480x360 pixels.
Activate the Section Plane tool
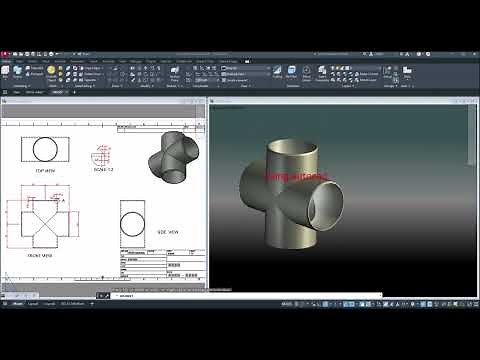click(174, 73)
